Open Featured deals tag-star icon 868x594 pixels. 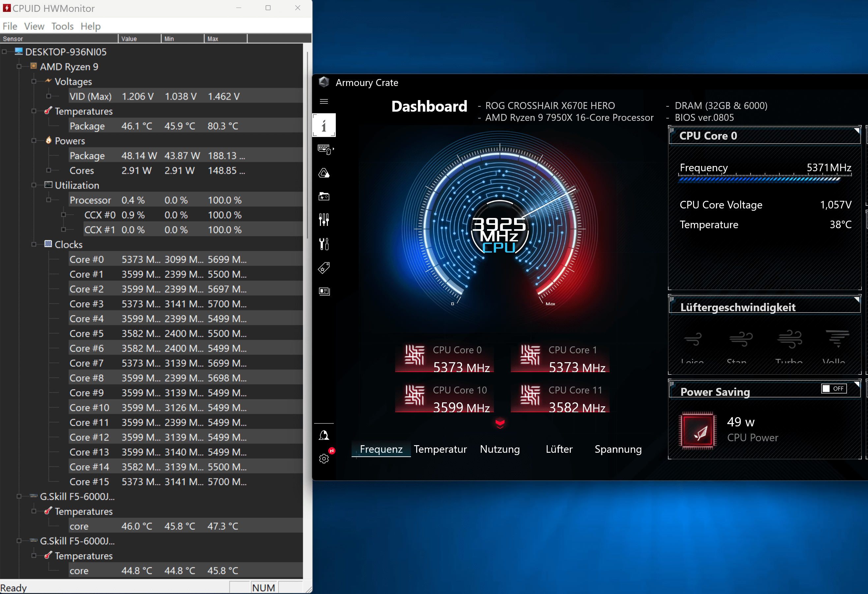pyautogui.click(x=324, y=268)
